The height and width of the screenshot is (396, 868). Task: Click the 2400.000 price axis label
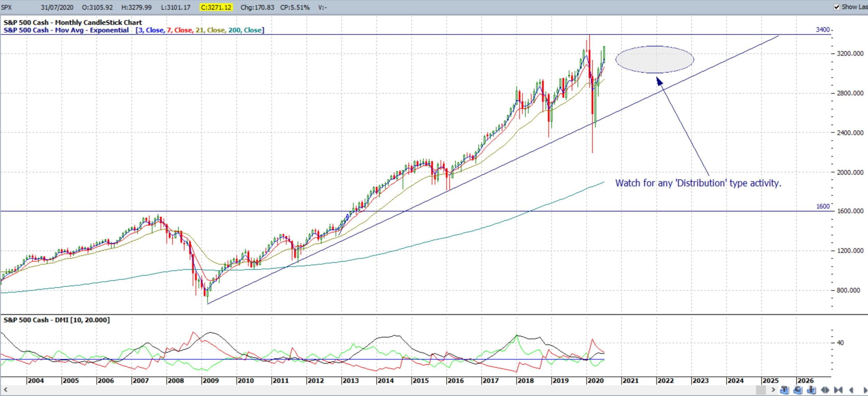pyautogui.click(x=850, y=133)
